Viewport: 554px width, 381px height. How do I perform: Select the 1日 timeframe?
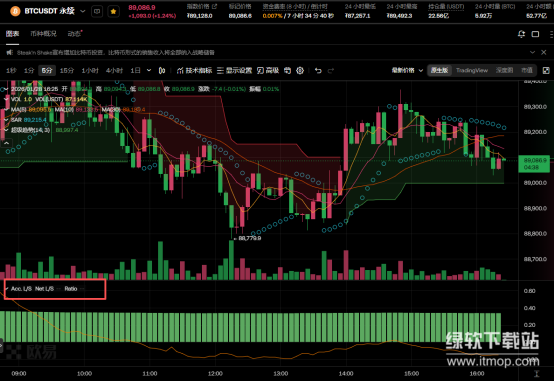[x=135, y=71]
